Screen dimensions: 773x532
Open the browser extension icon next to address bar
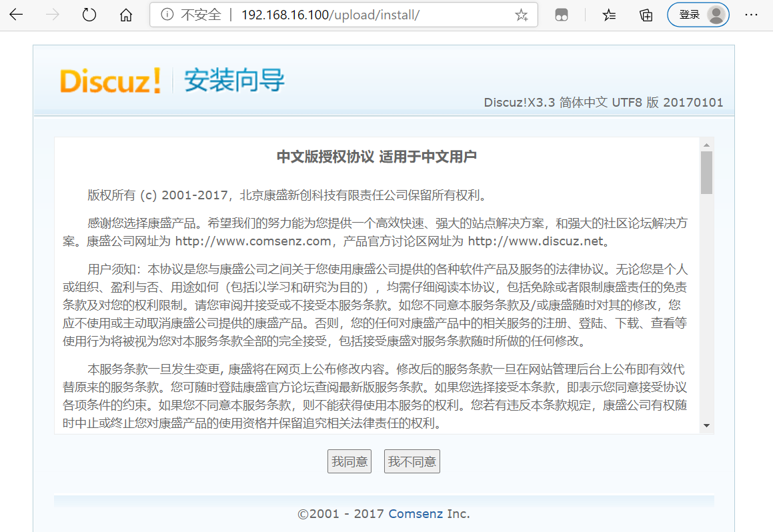click(562, 15)
